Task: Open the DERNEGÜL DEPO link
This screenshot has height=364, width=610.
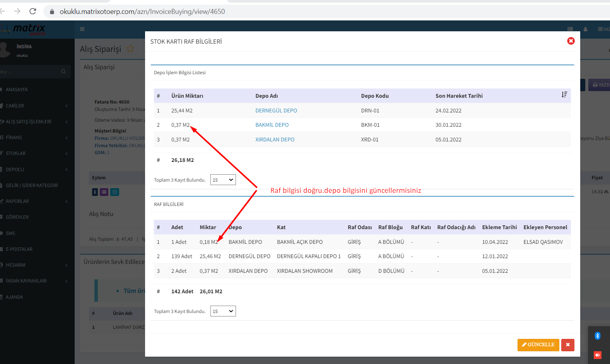Action: coord(276,111)
